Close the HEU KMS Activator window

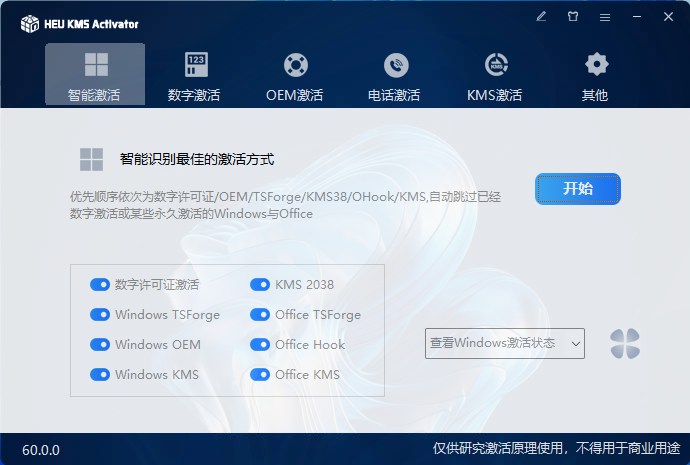(668, 17)
